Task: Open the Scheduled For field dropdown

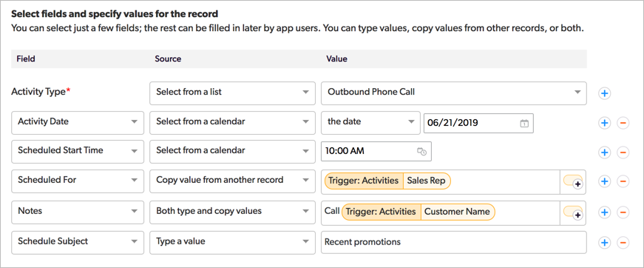Action: [78, 181]
